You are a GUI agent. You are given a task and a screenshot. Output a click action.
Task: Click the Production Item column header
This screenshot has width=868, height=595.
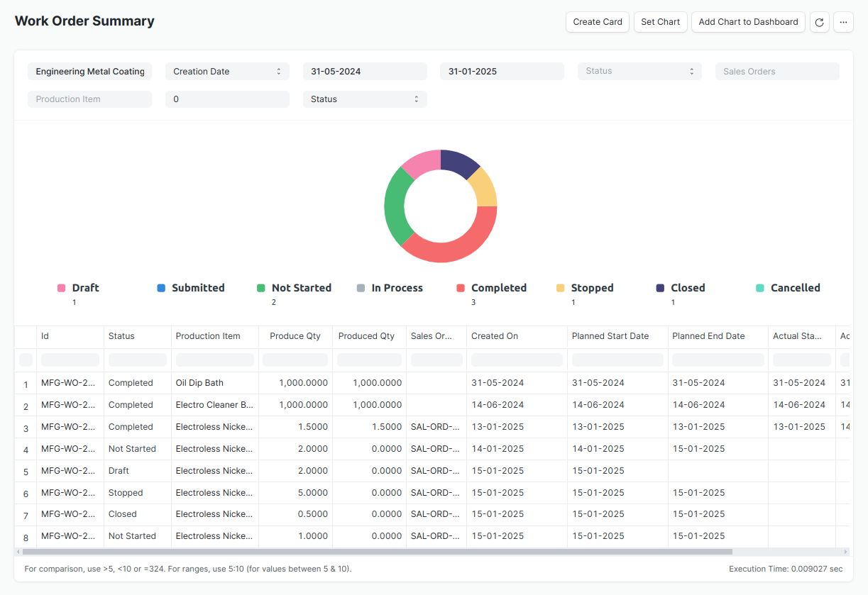[215, 336]
